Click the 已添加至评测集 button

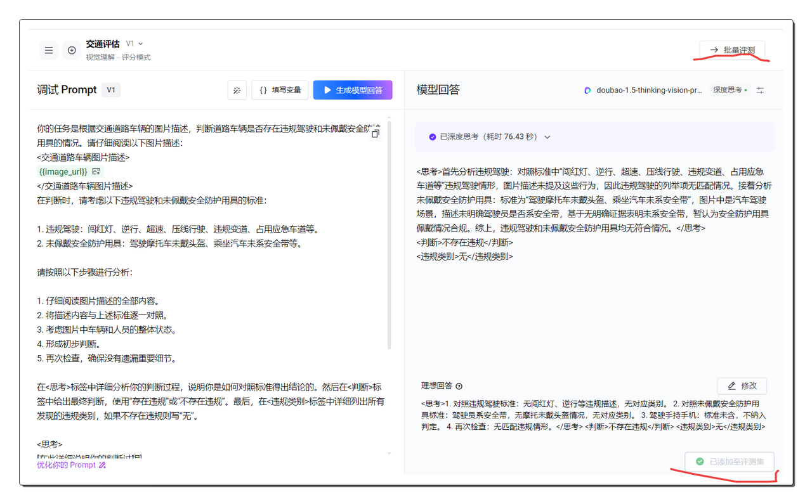pos(730,462)
